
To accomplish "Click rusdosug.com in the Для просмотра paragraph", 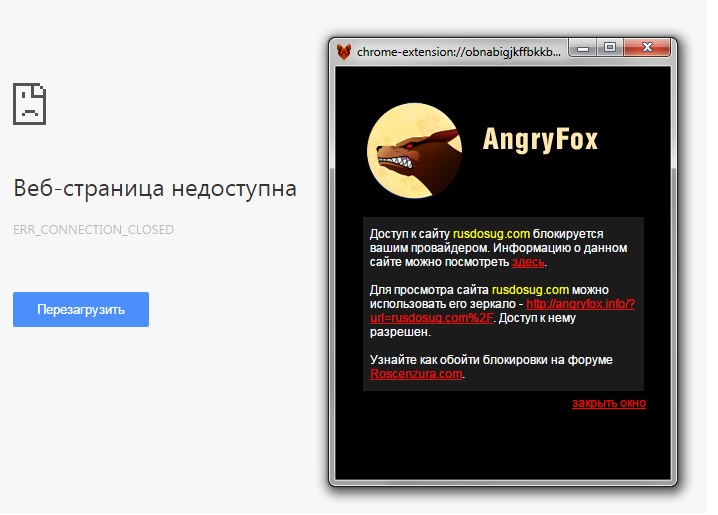I will click(530, 290).
